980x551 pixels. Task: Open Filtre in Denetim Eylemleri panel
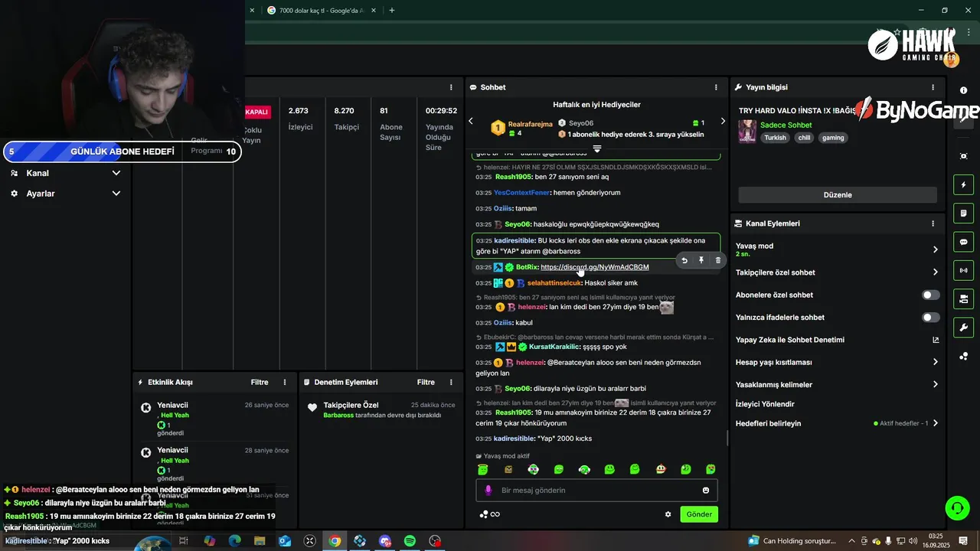(426, 382)
